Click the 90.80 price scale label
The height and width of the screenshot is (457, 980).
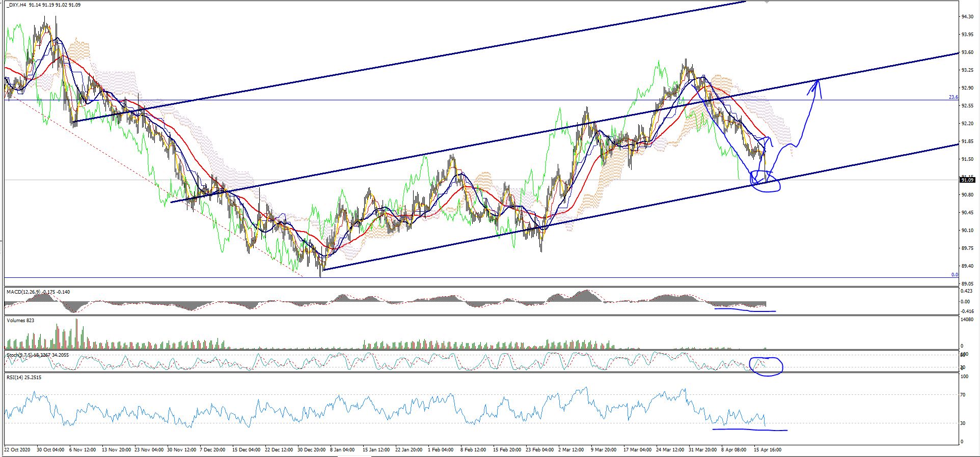[966, 195]
